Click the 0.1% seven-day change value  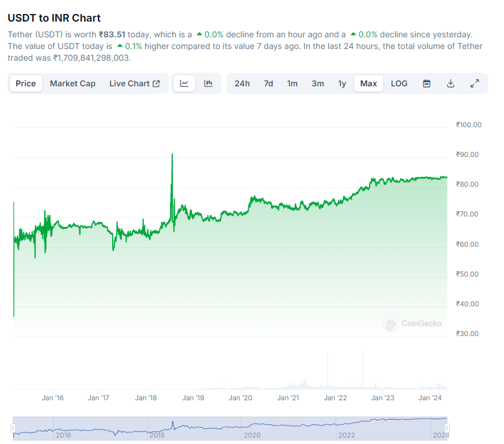point(133,46)
